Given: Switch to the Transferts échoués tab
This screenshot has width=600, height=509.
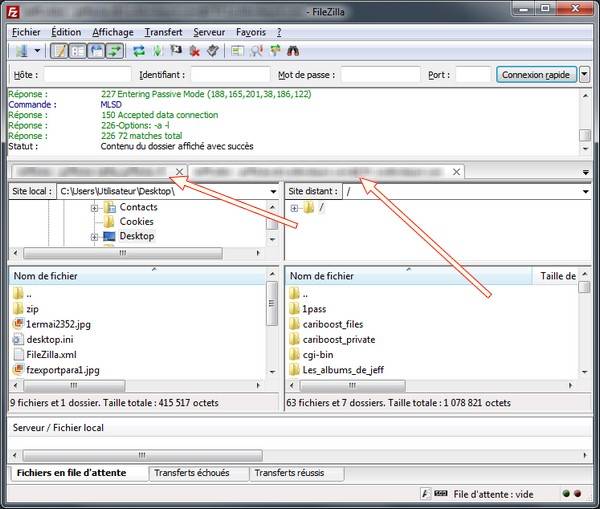Looking at the screenshot, I should tap(192, 473).
